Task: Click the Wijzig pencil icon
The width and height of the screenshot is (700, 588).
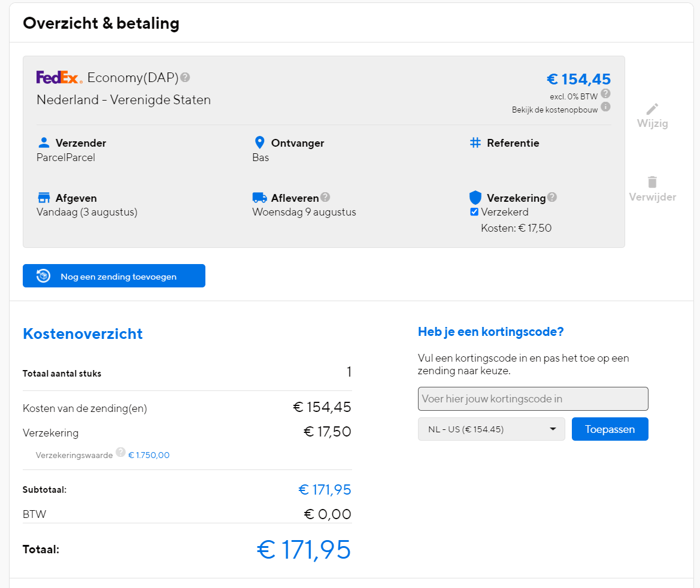Action: 652,109
